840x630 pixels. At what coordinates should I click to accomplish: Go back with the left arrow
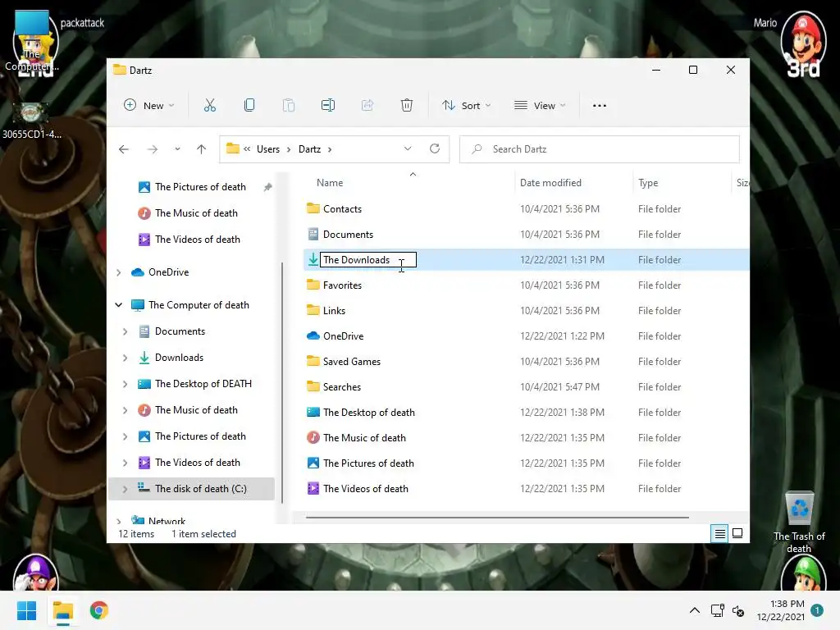tap(124, 149)
